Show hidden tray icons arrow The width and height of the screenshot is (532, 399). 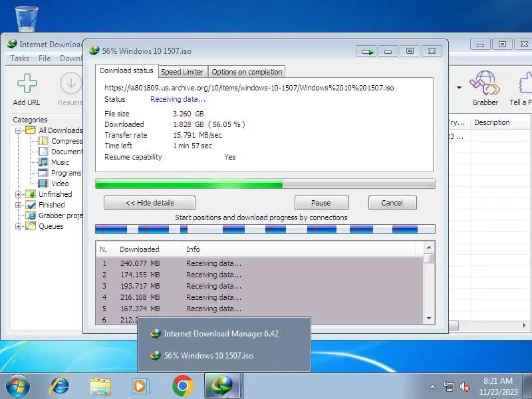click(433, 386)
